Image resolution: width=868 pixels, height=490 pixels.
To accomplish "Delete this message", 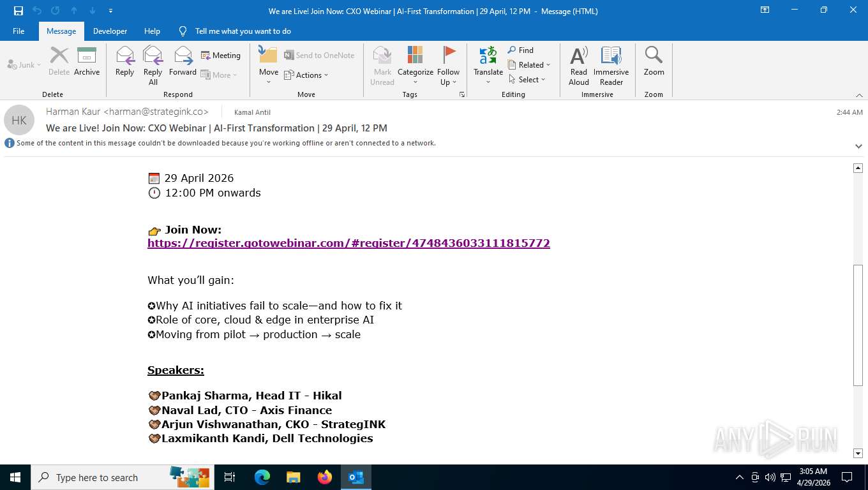I will 59,61.
